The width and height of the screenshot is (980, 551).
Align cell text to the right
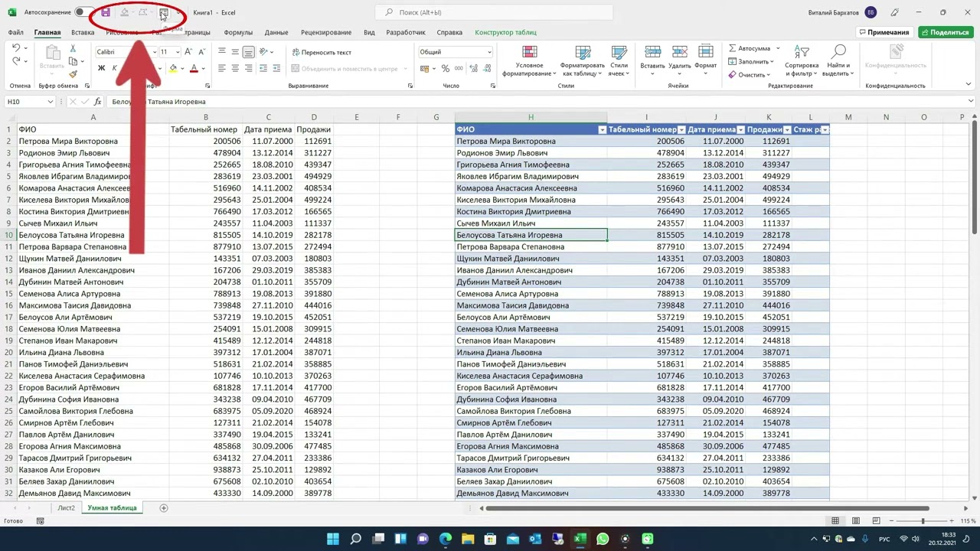[x=248, y=68]
